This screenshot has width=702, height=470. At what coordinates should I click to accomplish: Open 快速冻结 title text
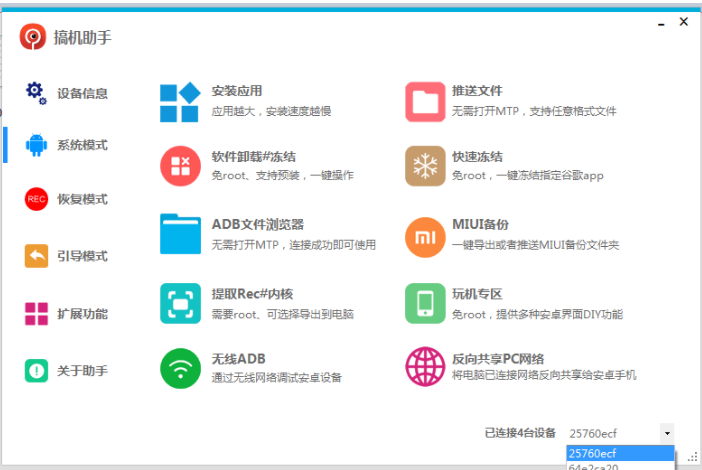(477, 157)
